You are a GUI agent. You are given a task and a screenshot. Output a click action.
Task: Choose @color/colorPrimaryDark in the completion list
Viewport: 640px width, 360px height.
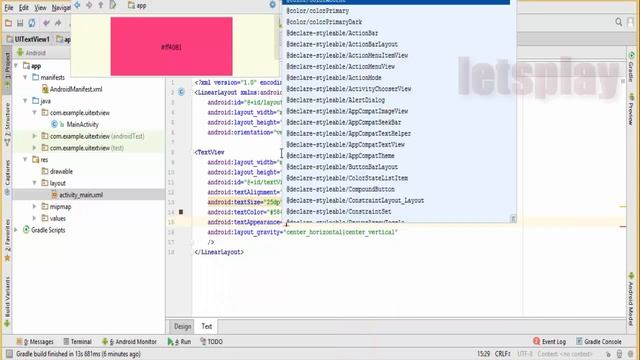[x=324, y=22]
